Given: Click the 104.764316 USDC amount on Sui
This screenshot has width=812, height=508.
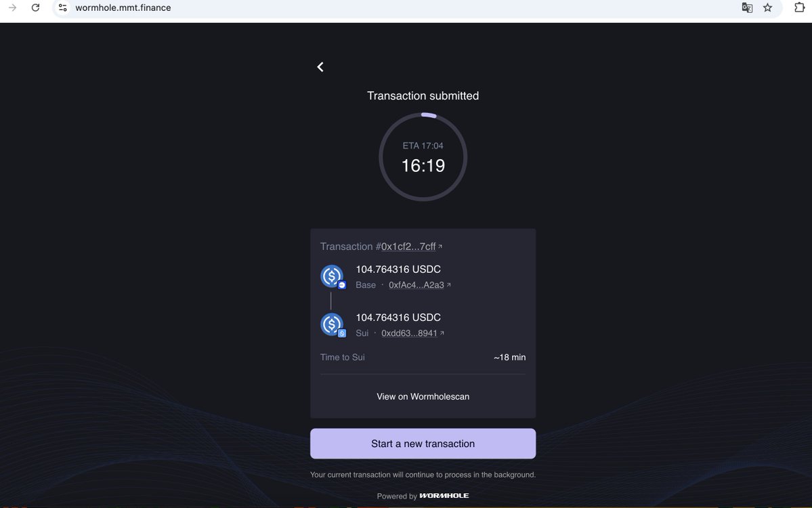Looking at the screenshot, I should pyautogui.click(x=398, y=318).
